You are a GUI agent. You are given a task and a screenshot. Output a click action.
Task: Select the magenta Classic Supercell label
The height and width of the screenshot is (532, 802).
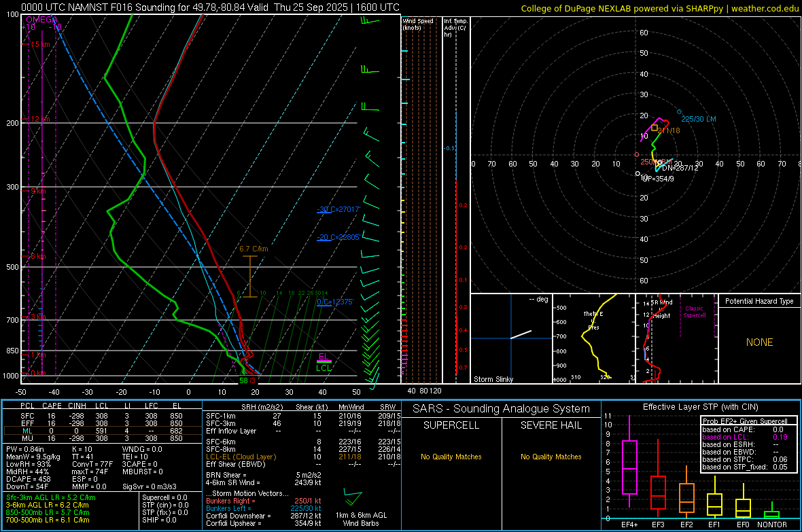tap(695, 312)
